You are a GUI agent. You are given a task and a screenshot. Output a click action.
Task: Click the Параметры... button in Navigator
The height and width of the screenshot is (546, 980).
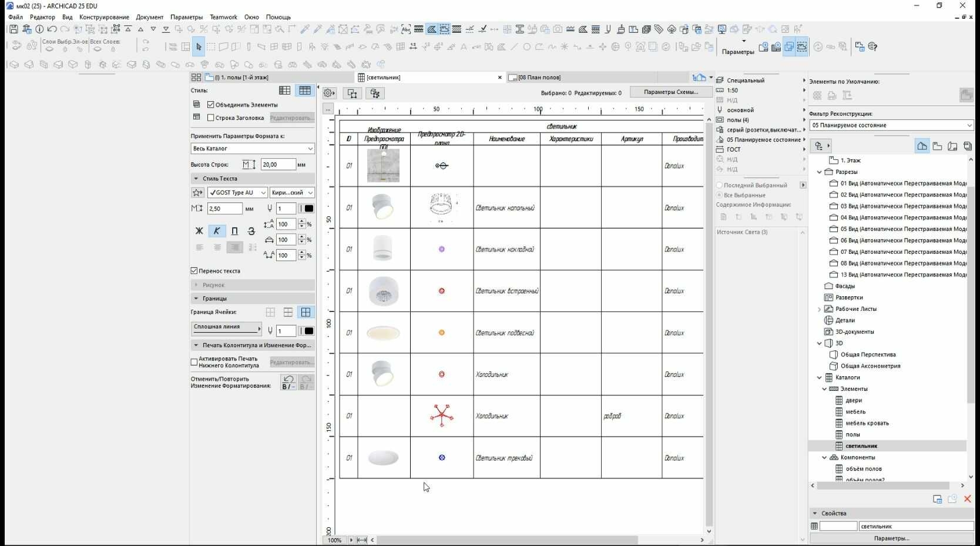tap(891, 538)
